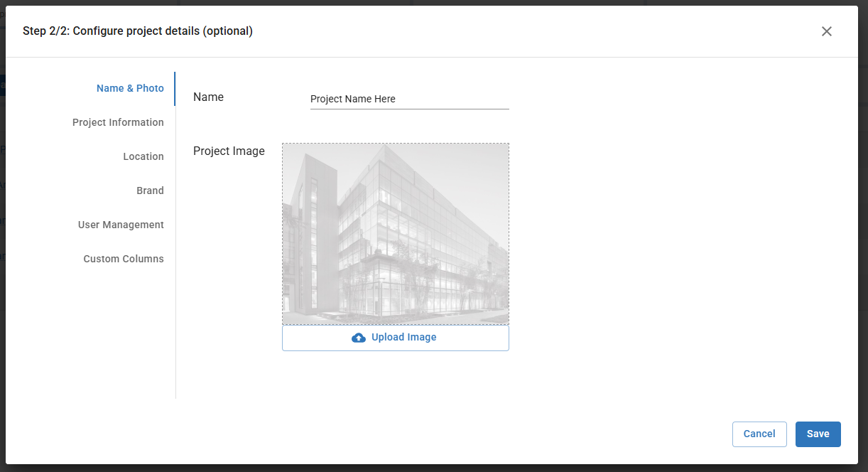Click the blue Save button text
The width and height of the screenshot is (868, 472).
[x=818, y=434]
